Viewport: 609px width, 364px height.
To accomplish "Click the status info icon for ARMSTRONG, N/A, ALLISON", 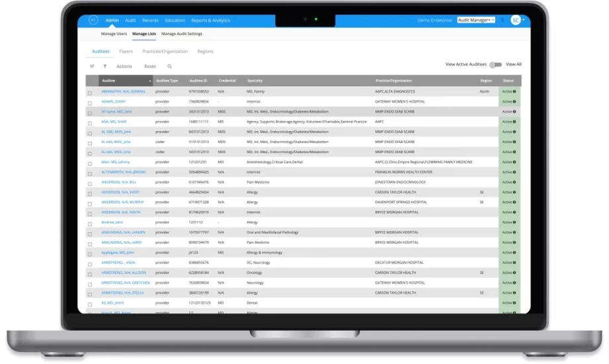I will [x=514, y=273].
